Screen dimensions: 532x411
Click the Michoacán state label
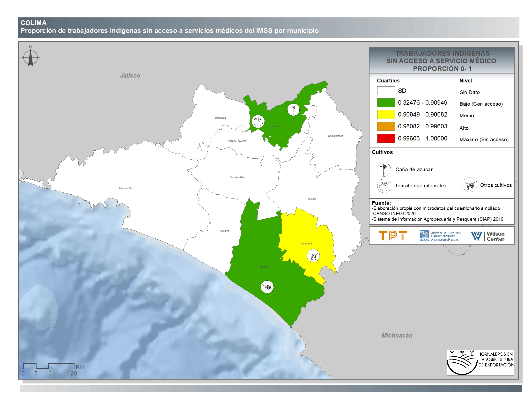pos(397,336)
